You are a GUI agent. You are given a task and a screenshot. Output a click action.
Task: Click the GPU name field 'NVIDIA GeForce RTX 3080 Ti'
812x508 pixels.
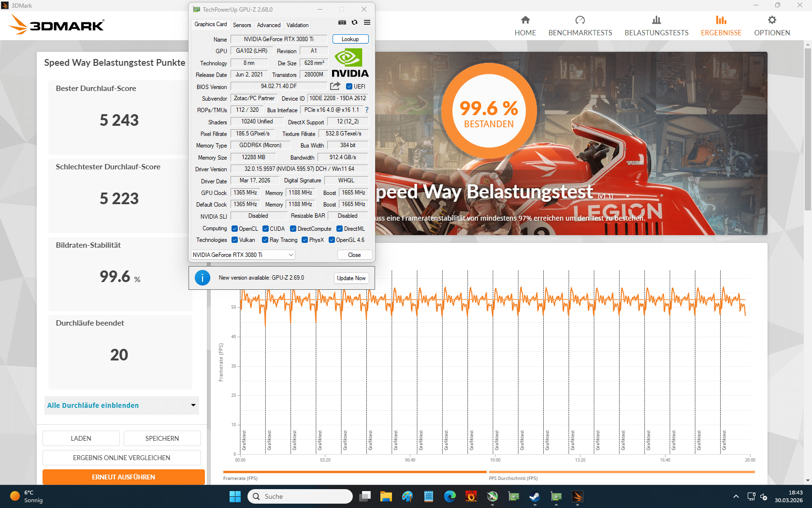279,39
